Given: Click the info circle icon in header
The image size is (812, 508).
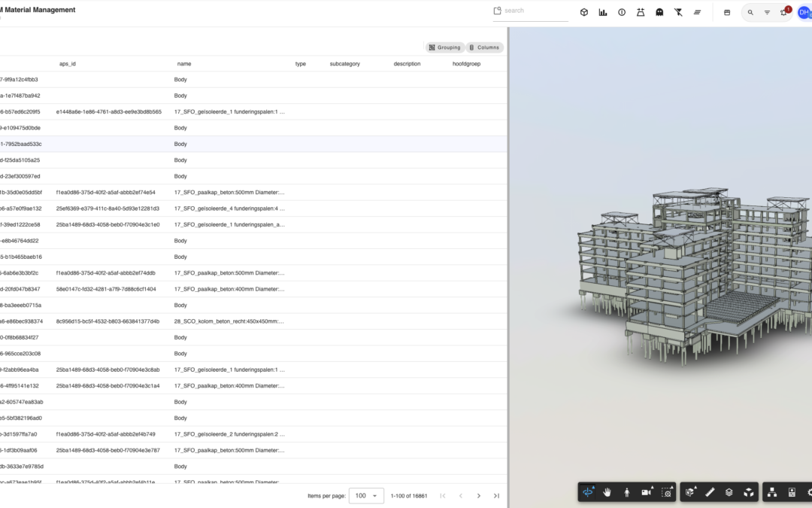Looking at the screenshot, I should coord(622,13).
